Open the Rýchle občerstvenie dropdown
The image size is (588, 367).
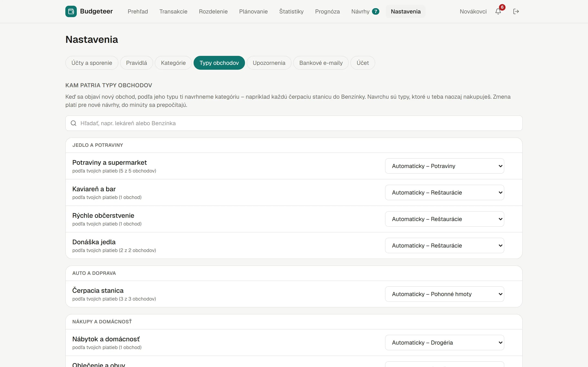(444, 219)
